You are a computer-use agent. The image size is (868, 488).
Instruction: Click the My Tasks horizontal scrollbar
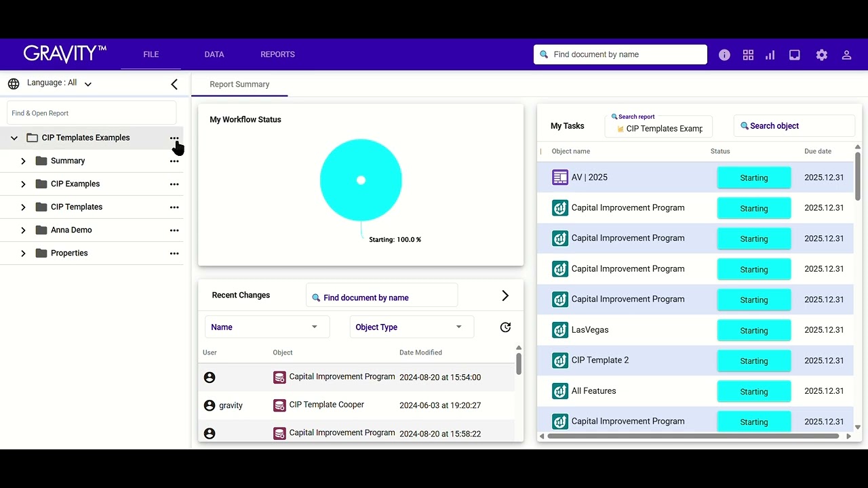(x=694, y=436)
